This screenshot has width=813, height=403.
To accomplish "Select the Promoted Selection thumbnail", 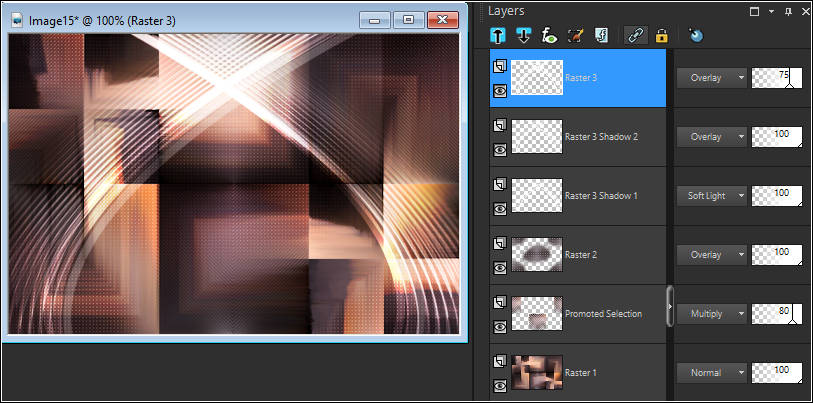I will point(537,314).
